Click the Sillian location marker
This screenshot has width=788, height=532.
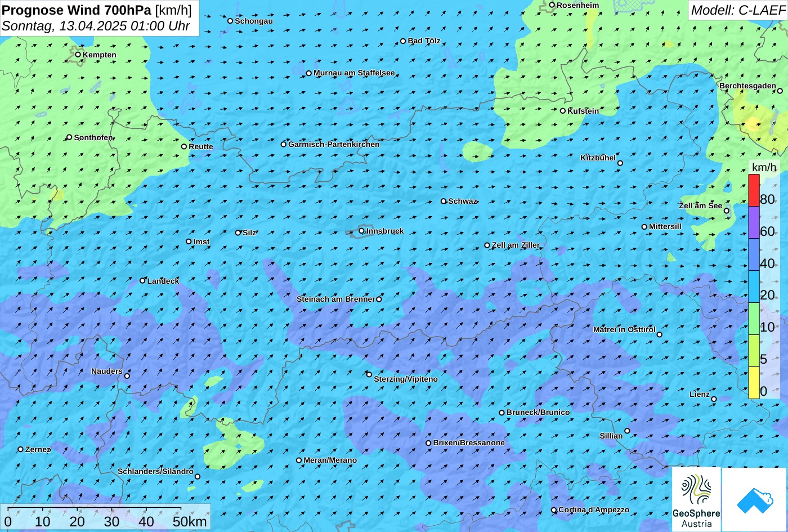(x=627, y=431)
